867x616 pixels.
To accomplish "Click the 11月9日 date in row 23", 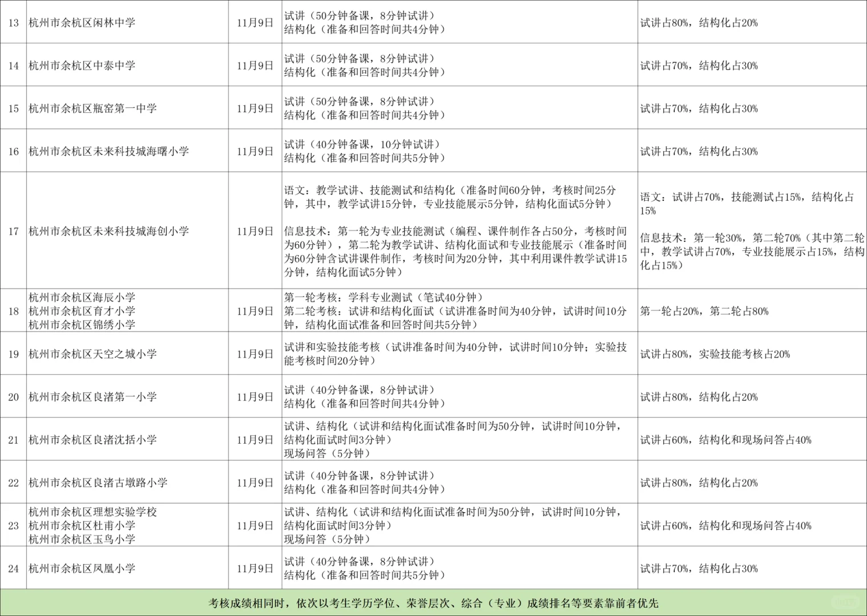I will pyautogui.click(x=255, y=525).
